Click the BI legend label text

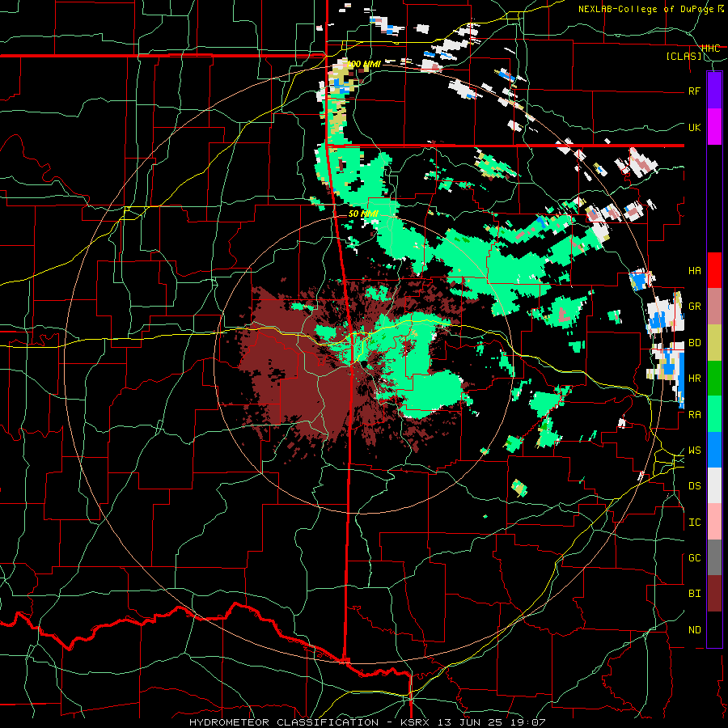[x=695, y=594]
